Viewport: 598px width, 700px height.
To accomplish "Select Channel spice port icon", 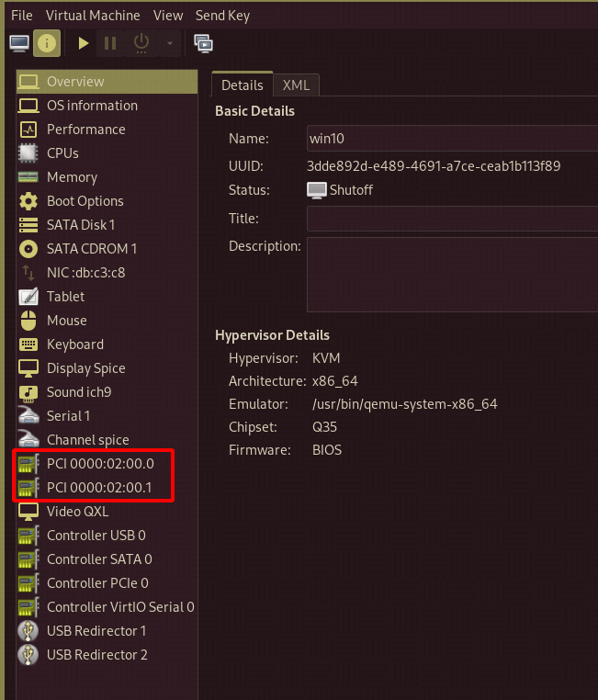I will (28, 440).
